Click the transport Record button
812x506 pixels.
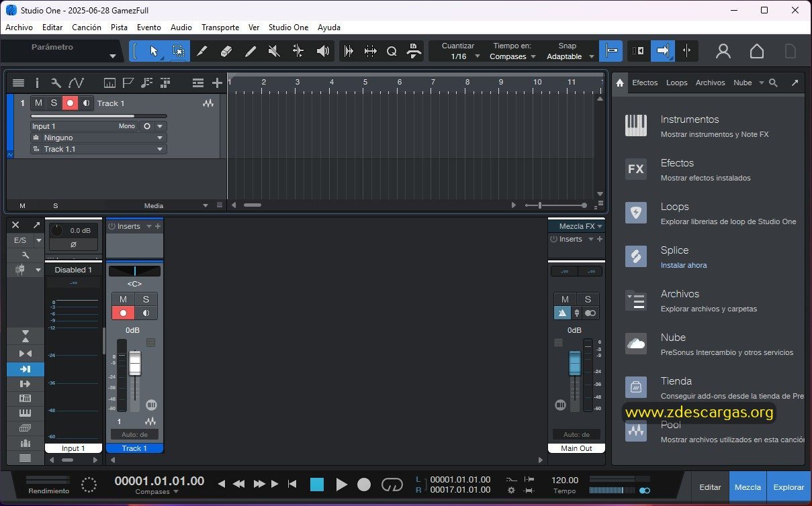(x=364, y=484)
